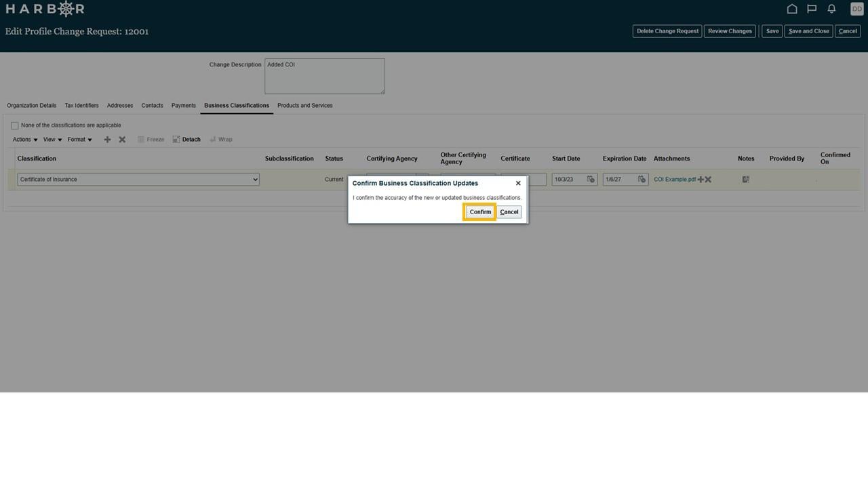Open the Format menu
Screen dimensions: 868x488
click(x=79, y=140)
